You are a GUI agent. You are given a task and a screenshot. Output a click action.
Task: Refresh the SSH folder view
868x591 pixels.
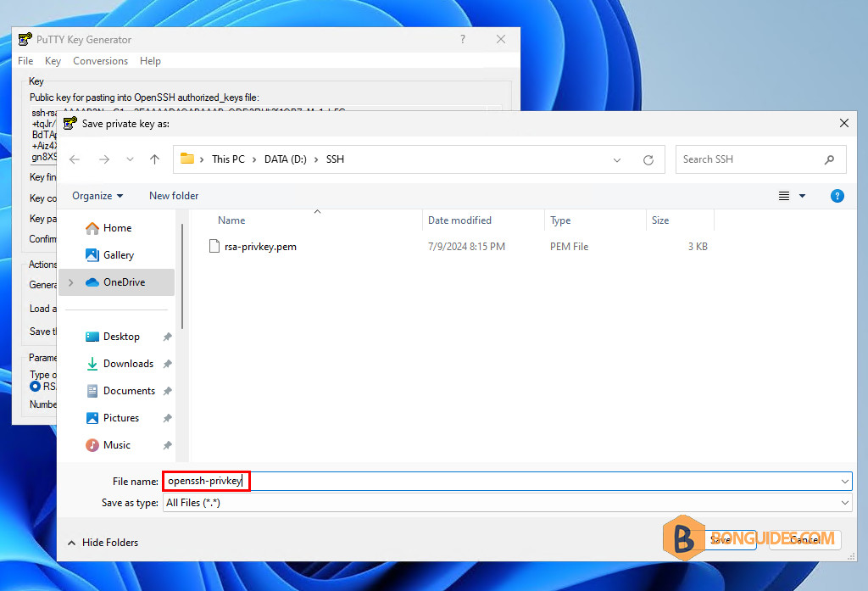[648, 160]
